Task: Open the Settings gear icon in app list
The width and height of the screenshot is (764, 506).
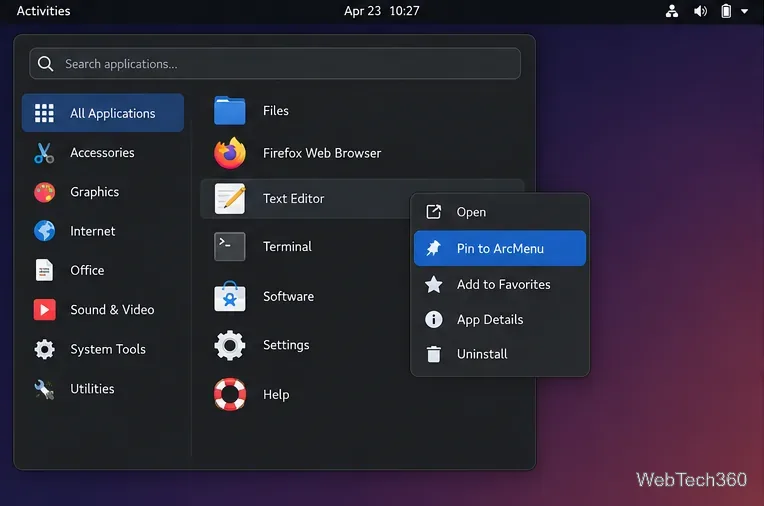Action: point(229,345)
